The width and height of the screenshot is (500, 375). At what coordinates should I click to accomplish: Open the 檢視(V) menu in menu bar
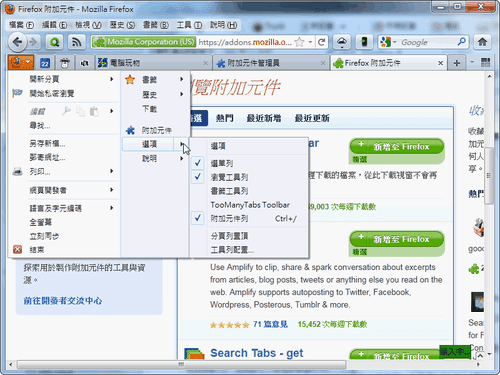88,25
